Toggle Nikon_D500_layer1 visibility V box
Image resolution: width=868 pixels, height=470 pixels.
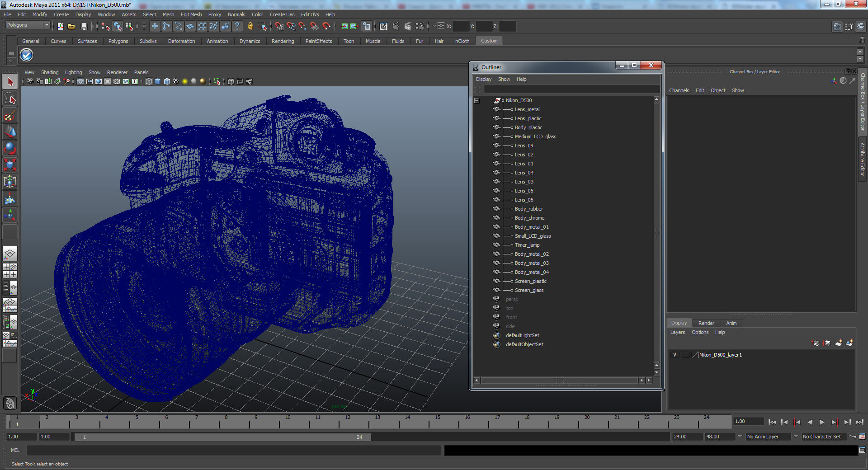pyautogui.click(x=675, y=355)
